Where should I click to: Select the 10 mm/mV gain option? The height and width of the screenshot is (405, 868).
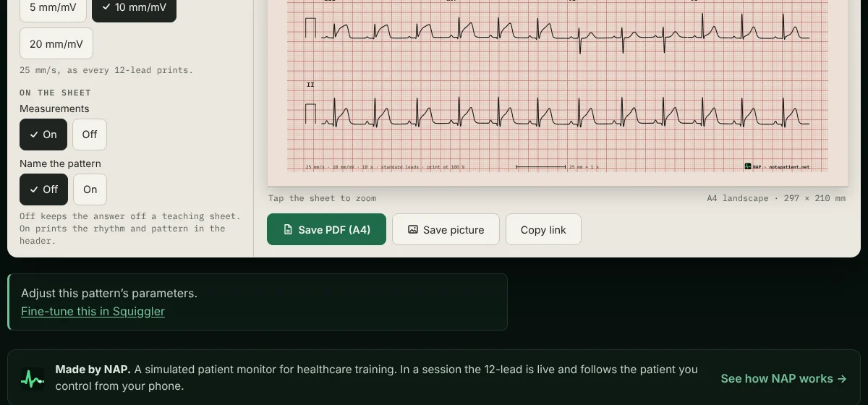[x=134, y=9]
